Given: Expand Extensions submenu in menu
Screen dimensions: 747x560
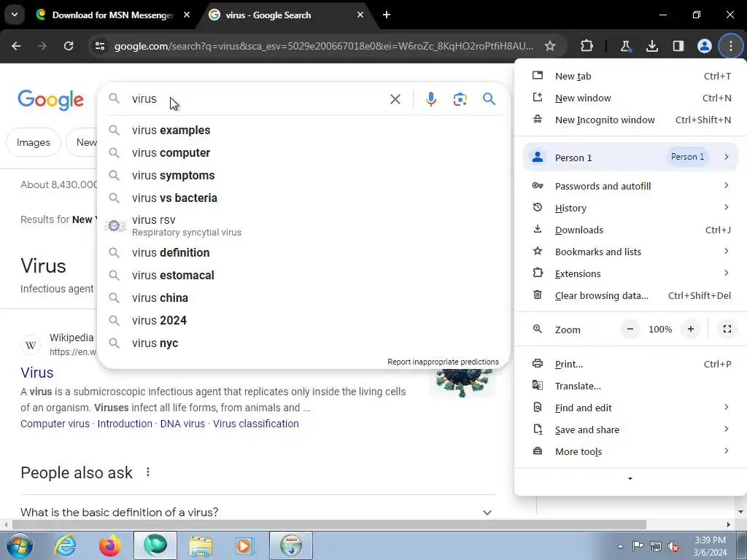Looking at the screenshot, I should coord(630,274).
